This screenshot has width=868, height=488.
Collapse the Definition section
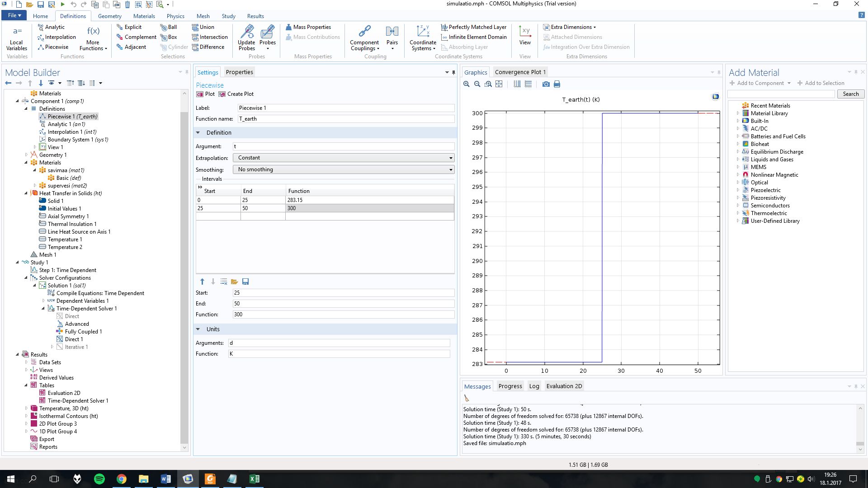198,132
